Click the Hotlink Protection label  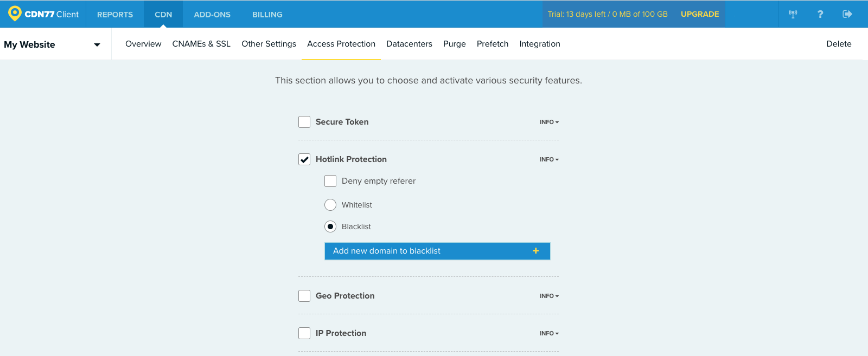[x=351, y=159]
